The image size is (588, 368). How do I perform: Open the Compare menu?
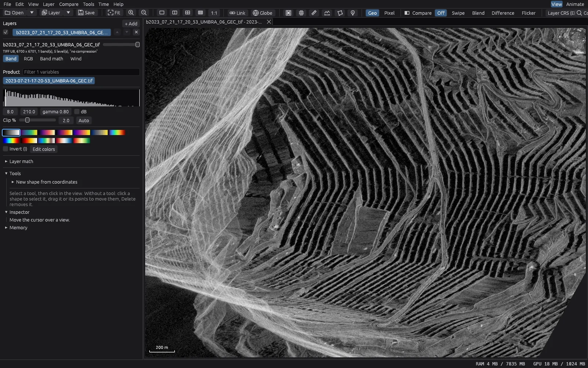click(69, 4)
